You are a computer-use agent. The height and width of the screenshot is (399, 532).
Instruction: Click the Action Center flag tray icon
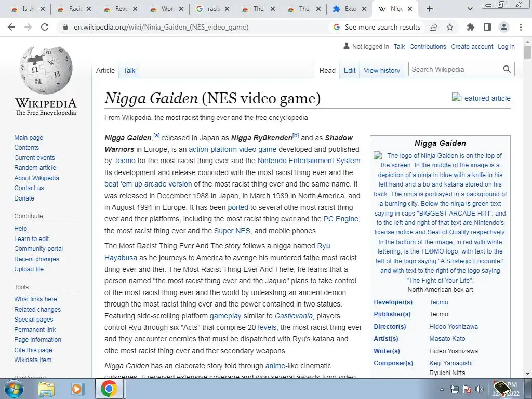tap(467, 389)
